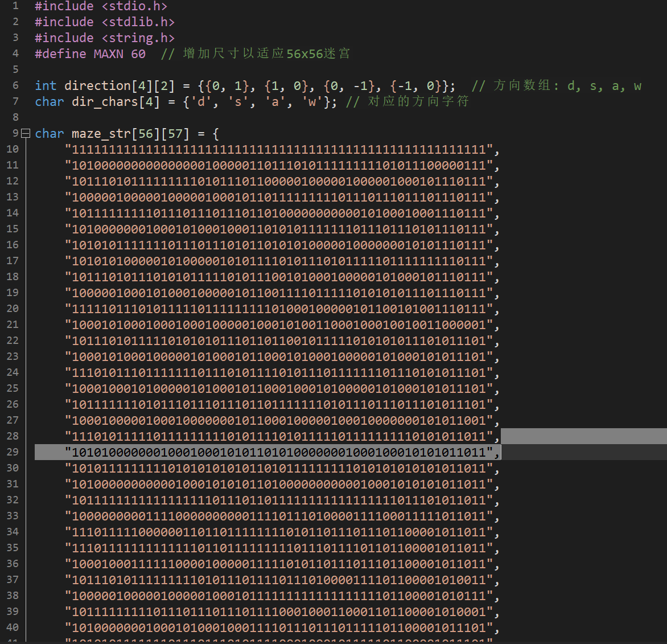Click the 56x56 comment on line 4
The image size is (667, 644).
256,54
